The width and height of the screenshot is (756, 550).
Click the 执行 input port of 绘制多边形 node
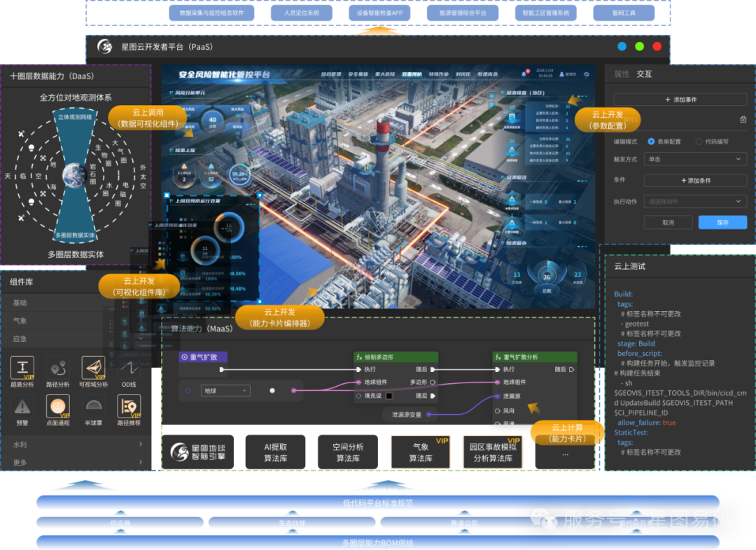358,369
